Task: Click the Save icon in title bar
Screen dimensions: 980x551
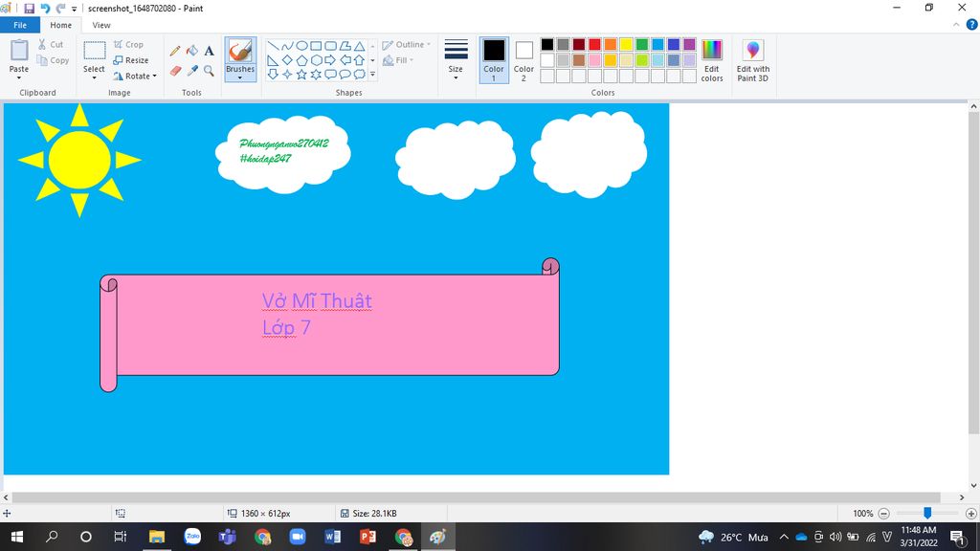Action: pos(29,8)
